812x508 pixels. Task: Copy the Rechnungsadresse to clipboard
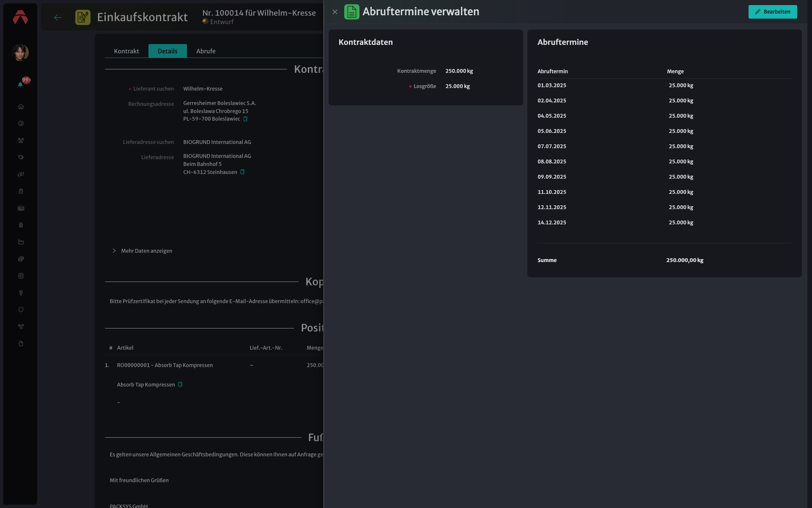tap(245, 119)
